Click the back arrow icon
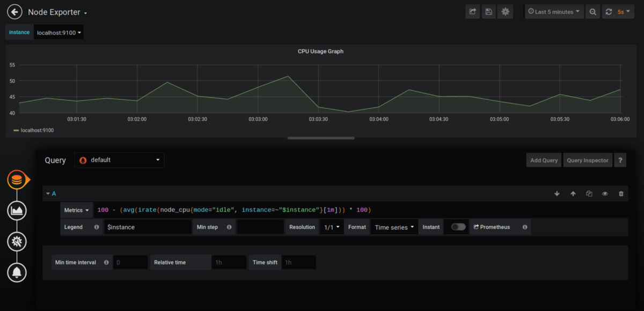This screenshot has width=644, height=311. click(14, 12)
